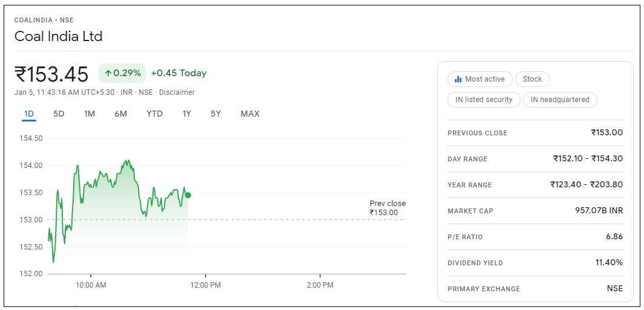
Task: Click the 11.40% dividend yield value
Action: 609,263
